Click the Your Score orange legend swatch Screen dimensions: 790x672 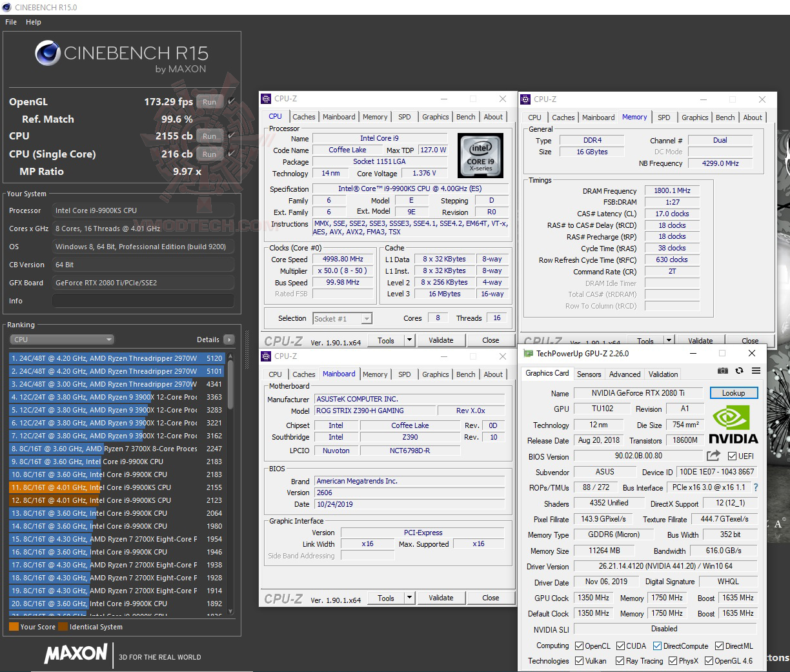click(14, 626)
